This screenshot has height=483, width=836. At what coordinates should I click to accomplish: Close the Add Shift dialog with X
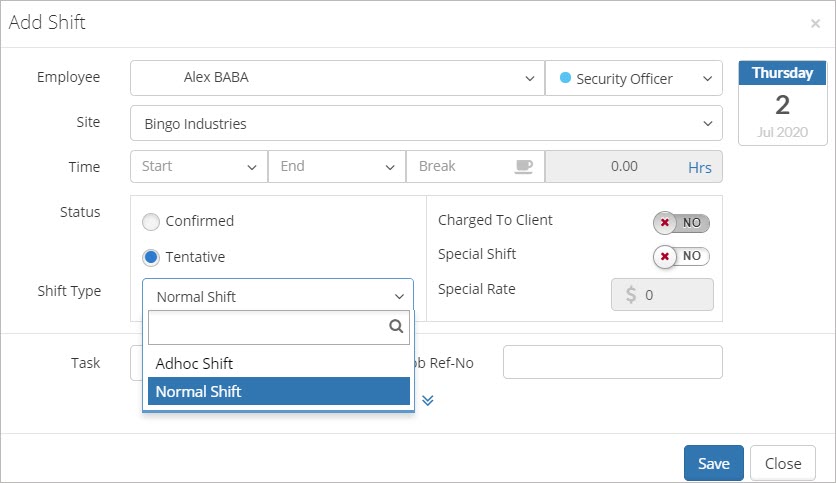point(815,23)
